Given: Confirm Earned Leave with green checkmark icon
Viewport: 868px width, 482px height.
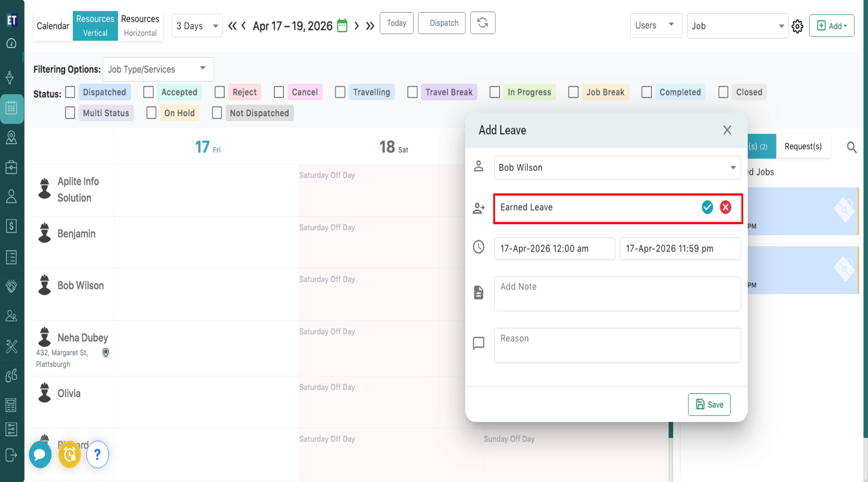Looking at the screenshot, I should coord(707,207).
